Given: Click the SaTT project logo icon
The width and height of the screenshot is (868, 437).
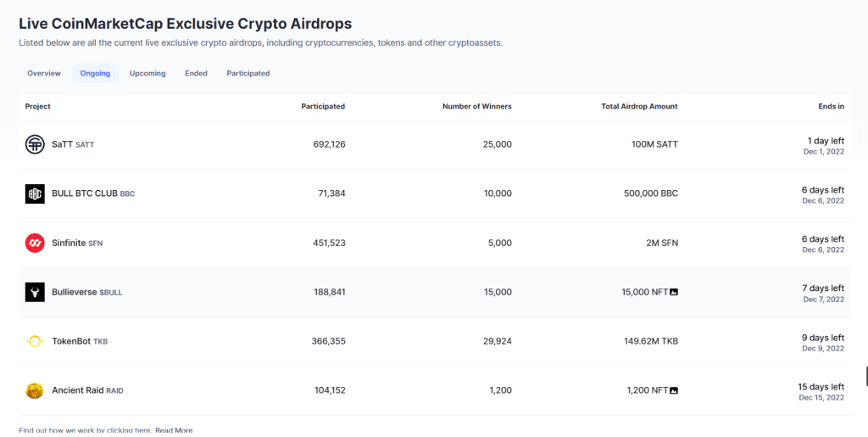Looking at the screenshot, I should (x=35, y=144).
